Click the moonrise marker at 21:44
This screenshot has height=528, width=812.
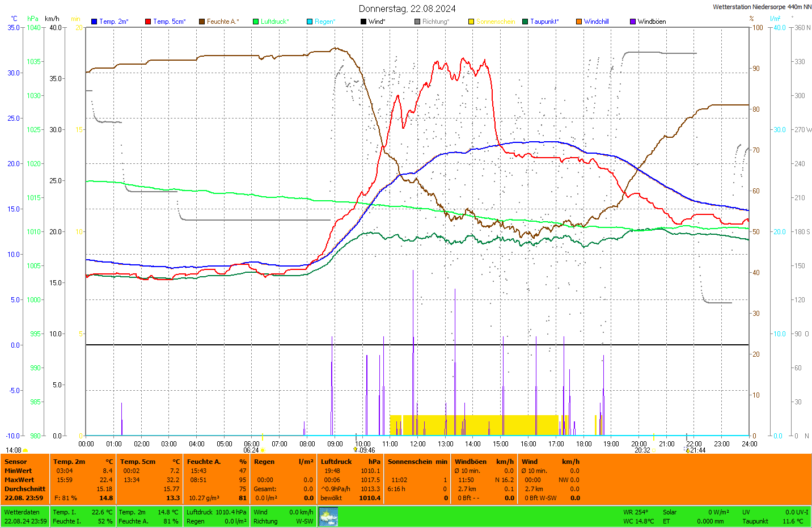click(687, 450)
